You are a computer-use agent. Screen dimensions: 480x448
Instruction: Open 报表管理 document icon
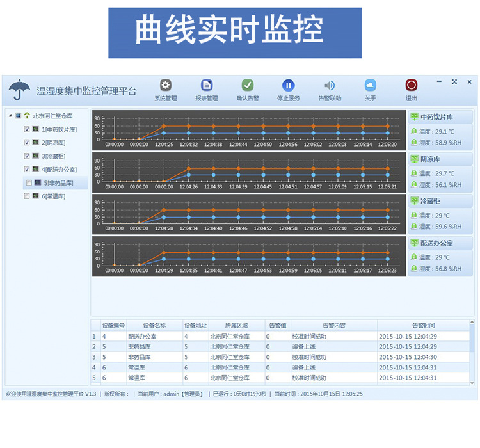pyautogui.click(x=207, y=85)
